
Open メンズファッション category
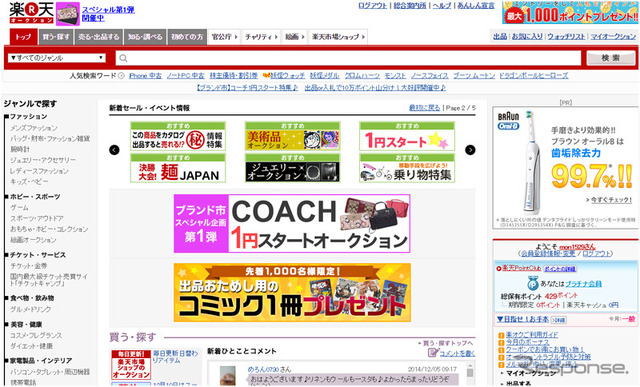click(33, 128)
